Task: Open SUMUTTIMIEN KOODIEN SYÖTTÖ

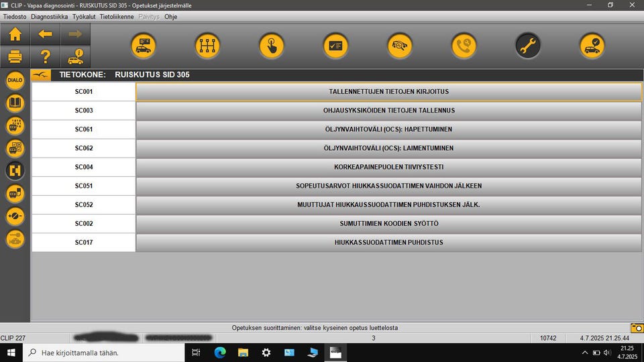Action: coord(388,224)
